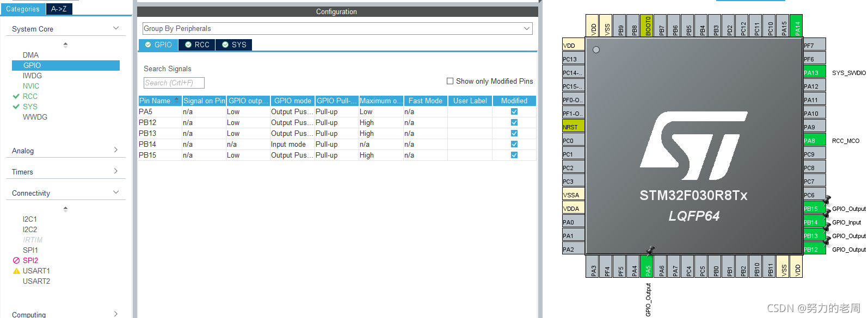This screenshot has width=868, height=318.
Task: Toggle Modified checkbox for PA5 row
Action: tap(514, 111)
